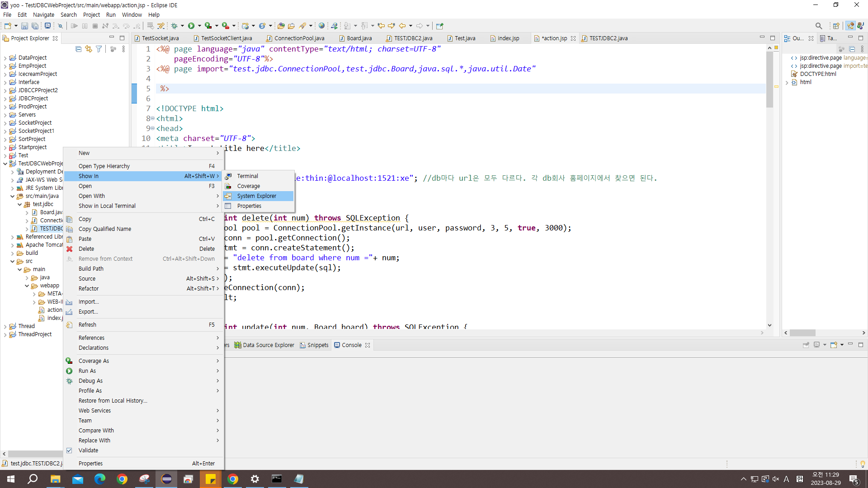Click Properties in the context menu bottom

coord(90,463)
